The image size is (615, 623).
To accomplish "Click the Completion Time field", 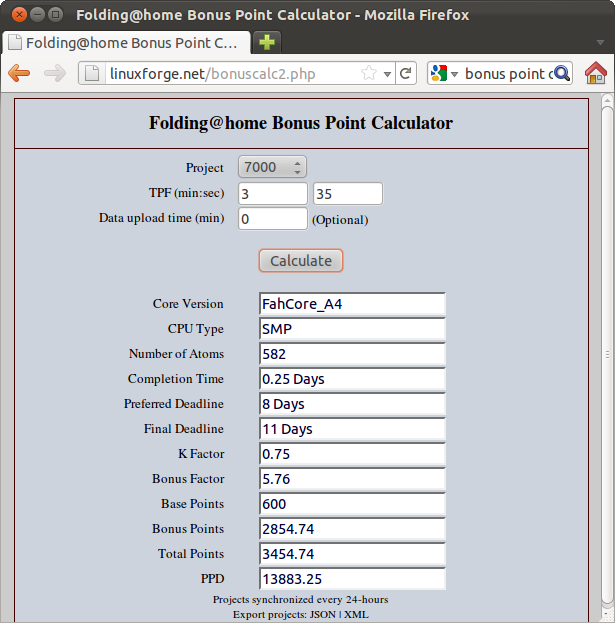I will pyautogui.click(x=352, y=379).
